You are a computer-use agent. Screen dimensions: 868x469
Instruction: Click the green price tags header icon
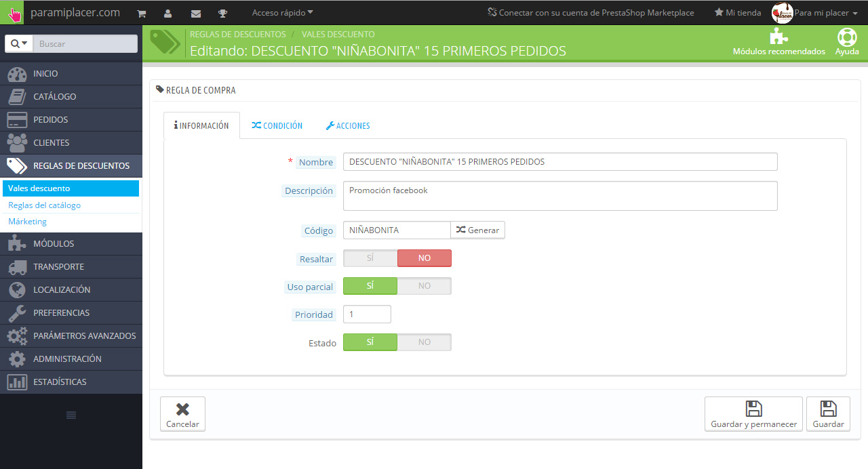[165, 42]
